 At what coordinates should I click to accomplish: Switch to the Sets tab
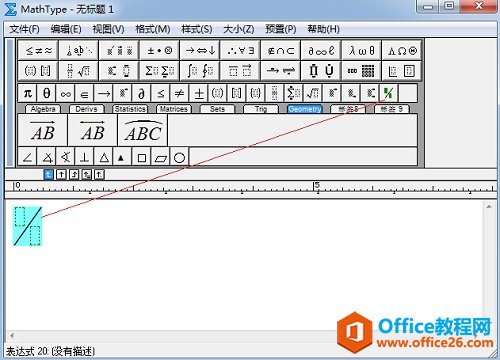point(217,109)
